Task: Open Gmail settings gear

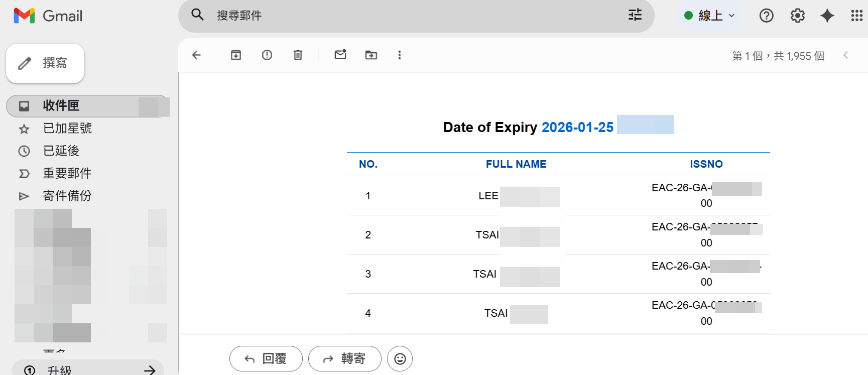Action: pyautogui.click(x=797, y=16)
